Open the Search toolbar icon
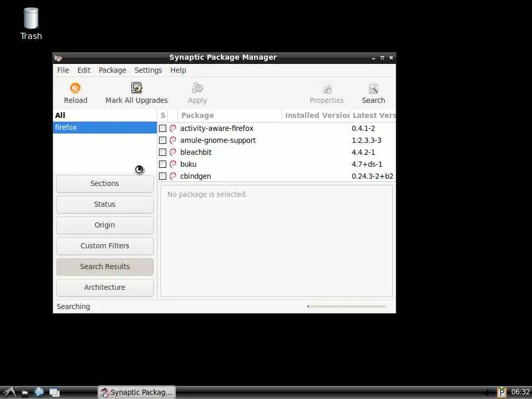This screenshot has height=399, width=532. click(x=373, y=88)
